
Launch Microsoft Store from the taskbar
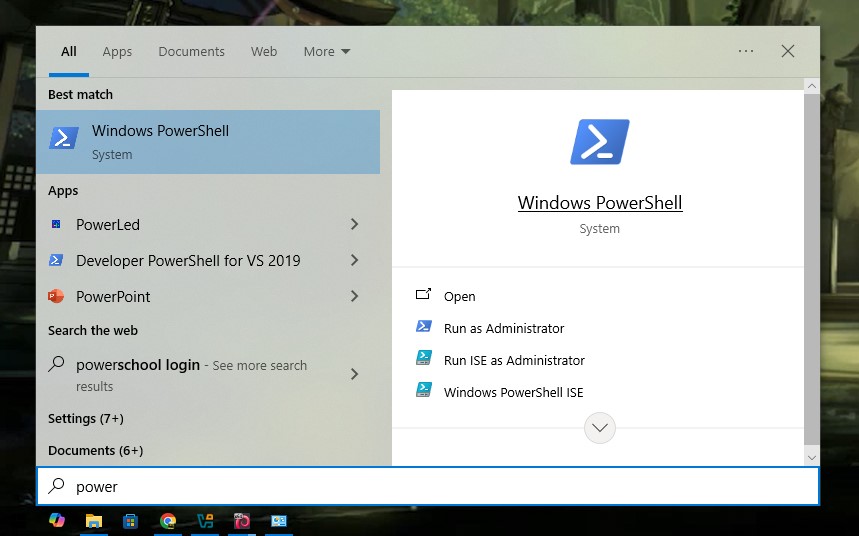coord(130,520)
